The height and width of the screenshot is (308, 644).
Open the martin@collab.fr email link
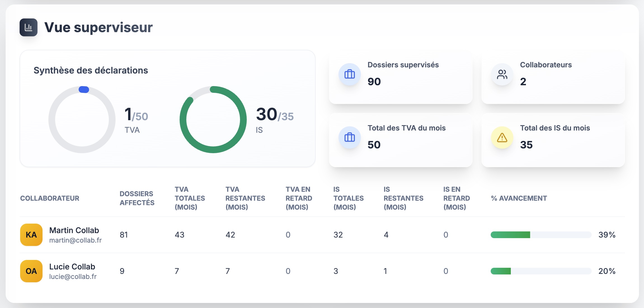(x=75, y=240)
